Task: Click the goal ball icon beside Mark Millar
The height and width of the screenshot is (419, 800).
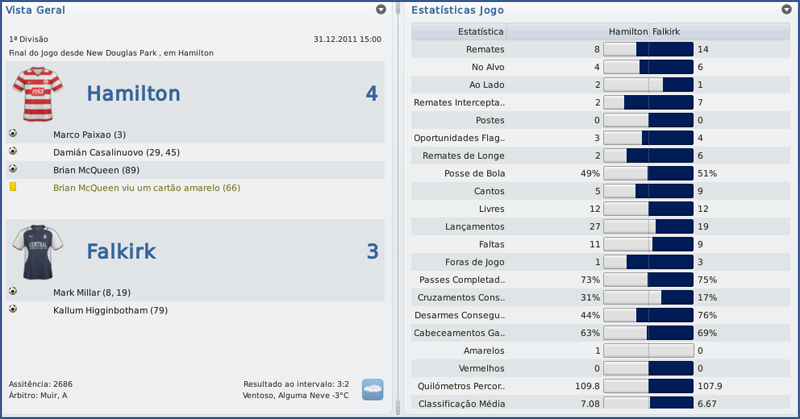Action: point(13,292)
